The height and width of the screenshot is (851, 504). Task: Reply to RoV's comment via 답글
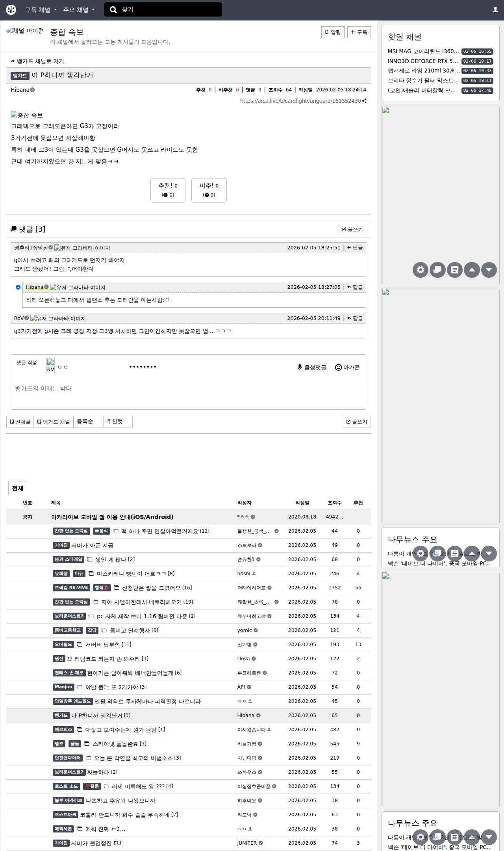[355, 318]
